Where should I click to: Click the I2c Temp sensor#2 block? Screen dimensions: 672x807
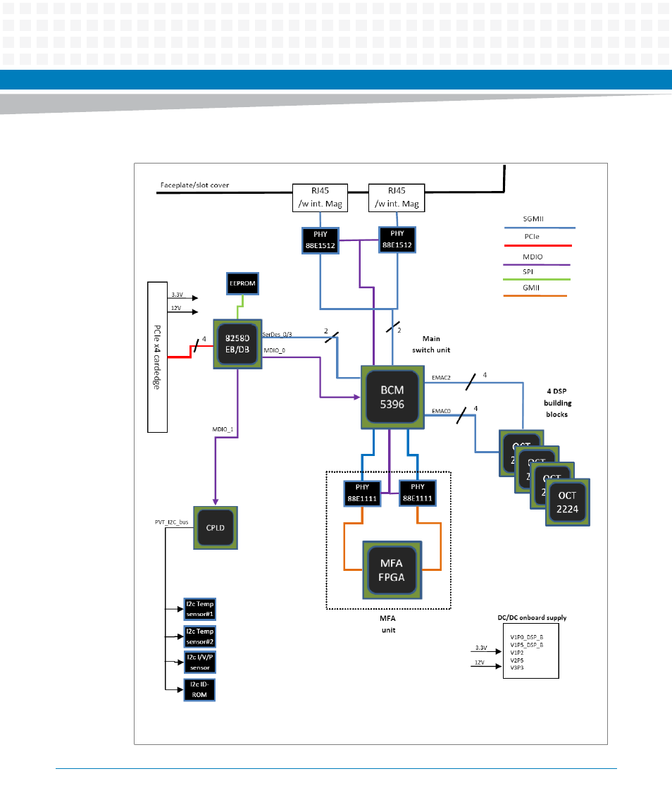tap(199, 636)
